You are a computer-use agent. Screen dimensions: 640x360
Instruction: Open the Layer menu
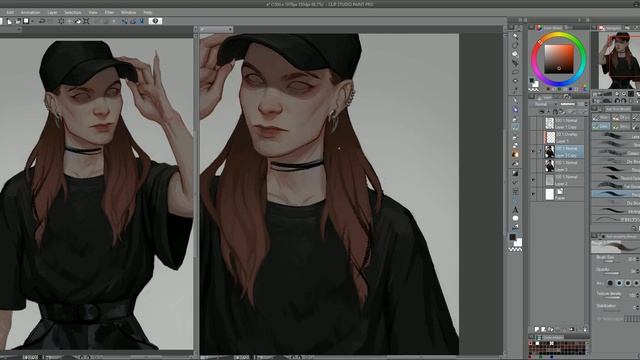click(52, 13)
